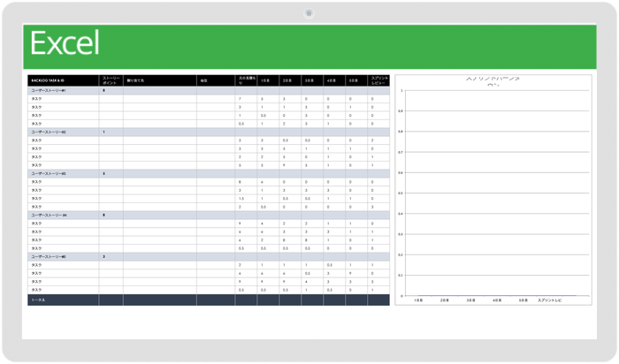The image size is (619, 364).
Task: Click the 3日目 label on the chart's horizontal axis
Action: (x=470, y=300)
